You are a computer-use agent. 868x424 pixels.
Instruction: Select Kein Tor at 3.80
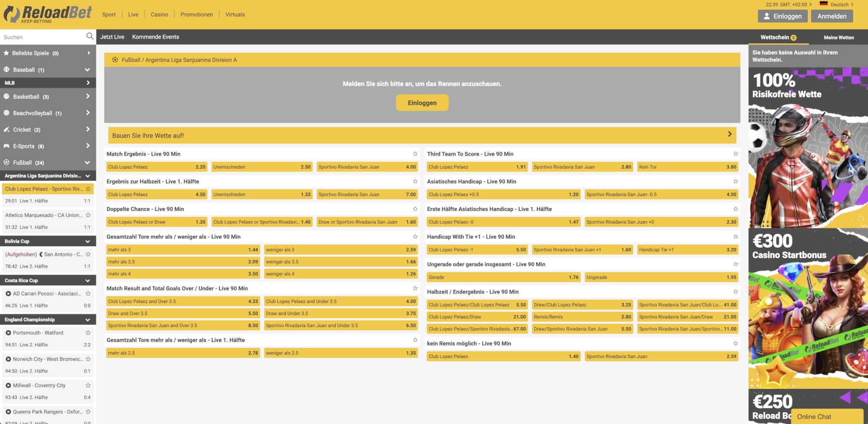pos(688,167)
